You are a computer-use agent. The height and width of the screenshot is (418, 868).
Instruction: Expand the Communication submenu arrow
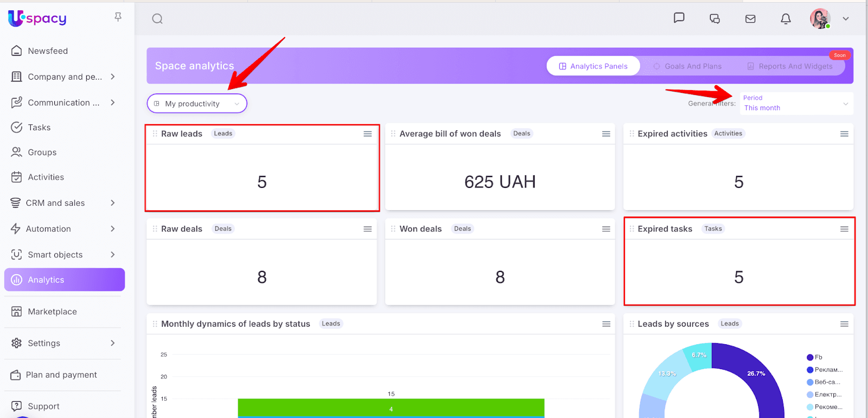113,102
